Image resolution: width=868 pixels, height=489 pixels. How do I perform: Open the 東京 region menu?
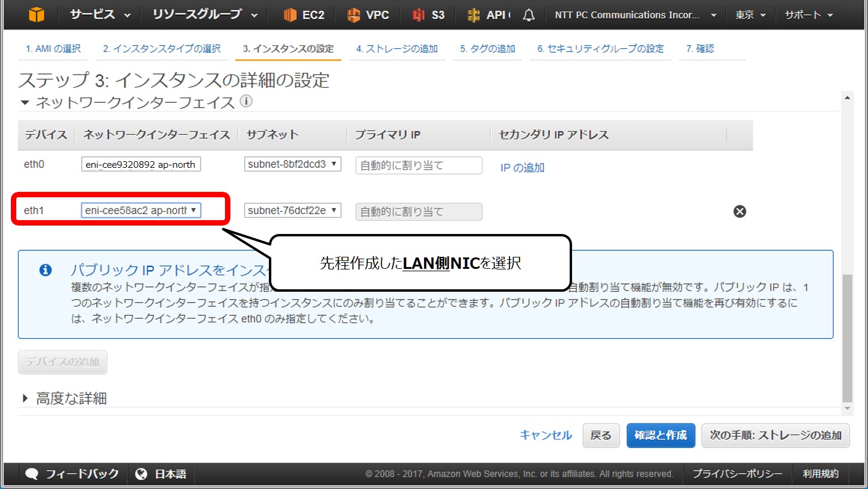coord(751,15)
